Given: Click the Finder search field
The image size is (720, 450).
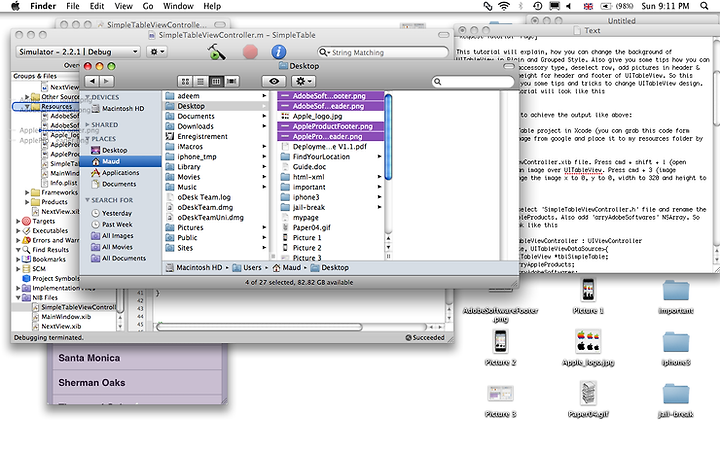Looking at the screenshot, I should 473,81.
